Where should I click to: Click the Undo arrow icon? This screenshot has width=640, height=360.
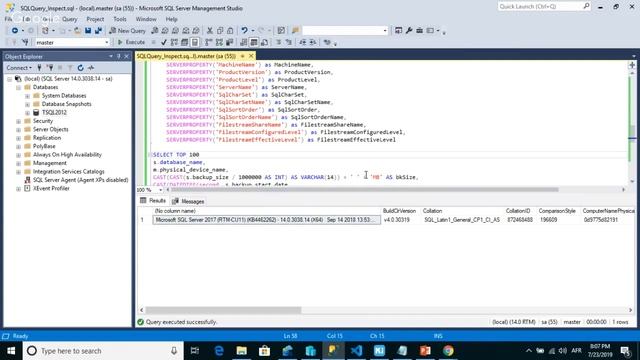click(244, 31)
